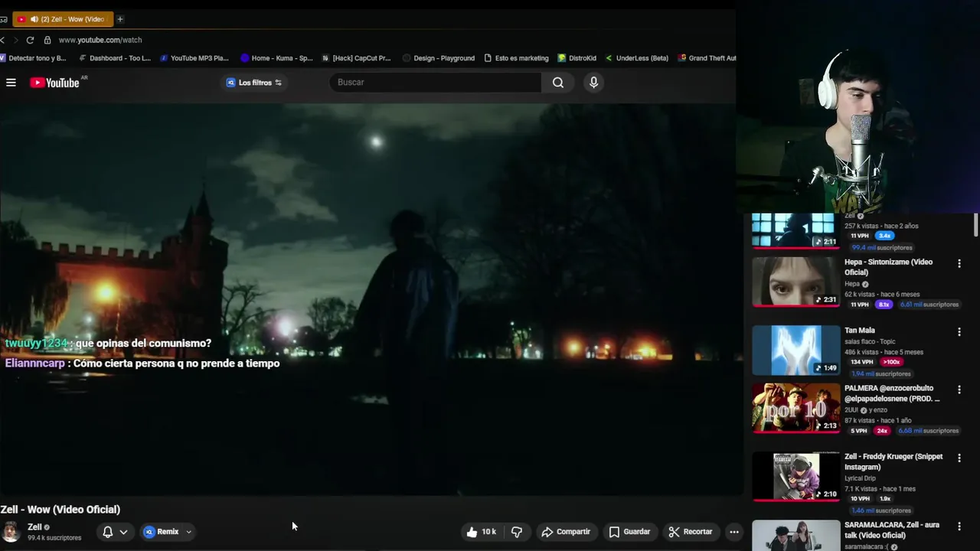This screenshot has height=551, width=980.
Task: Open [Hack] CapCut Pr... bookmark
Action: (x=356, y=58)
